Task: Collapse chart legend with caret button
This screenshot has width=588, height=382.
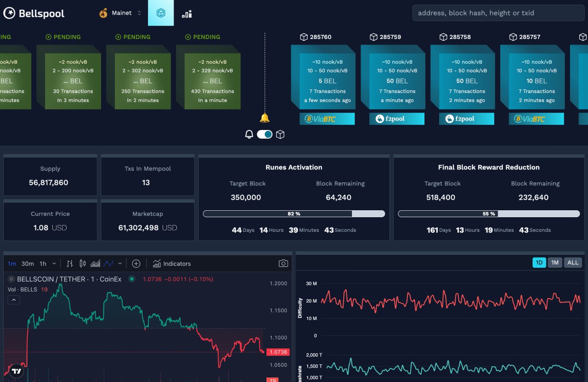Action: point(14,300)
